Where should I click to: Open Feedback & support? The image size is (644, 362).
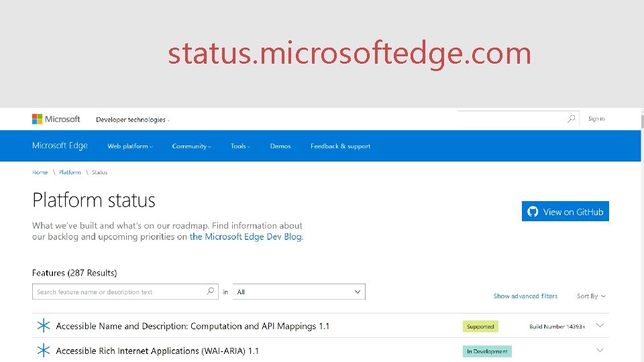point(341,146)
